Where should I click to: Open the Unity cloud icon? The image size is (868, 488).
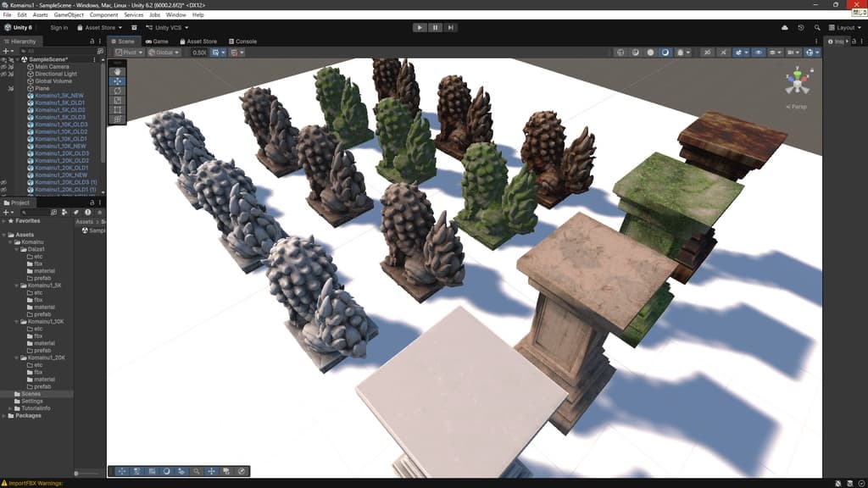784,27
